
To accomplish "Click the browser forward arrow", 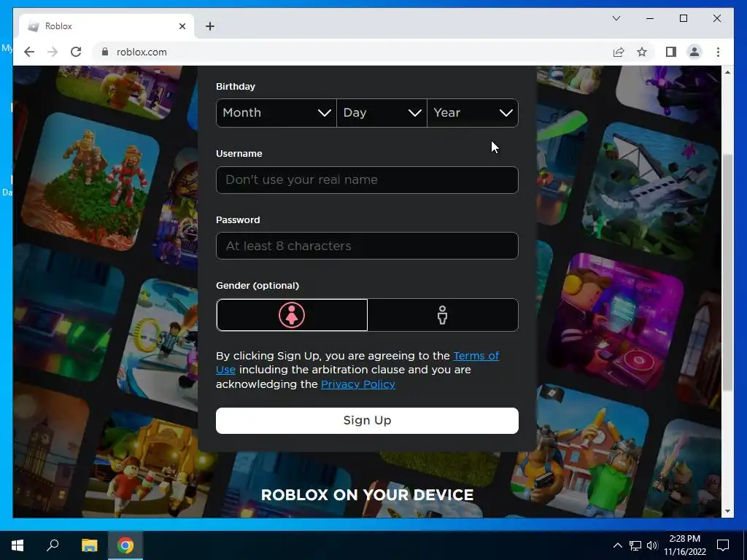I will [x=53, y=52].
